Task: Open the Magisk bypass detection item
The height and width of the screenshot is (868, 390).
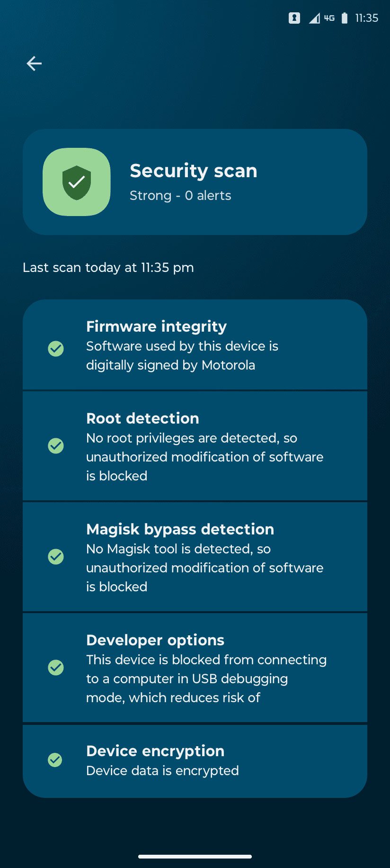Action: [x=195, y=557]
